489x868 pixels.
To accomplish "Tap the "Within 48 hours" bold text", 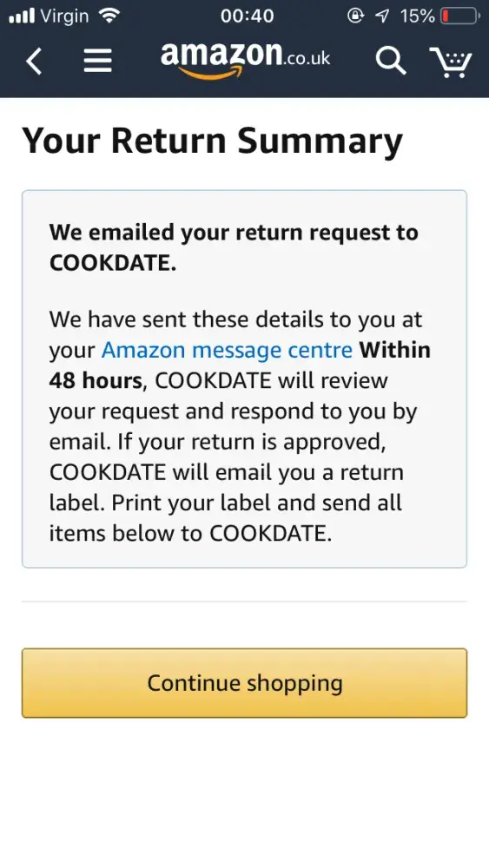I will (240, 365).
